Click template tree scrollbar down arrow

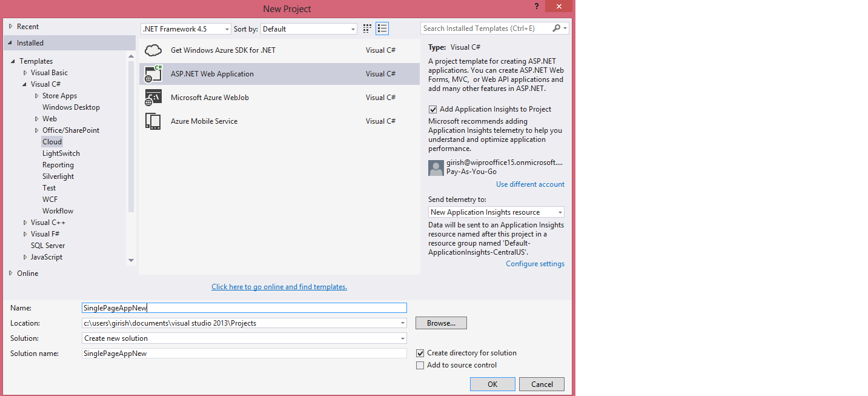131,261
